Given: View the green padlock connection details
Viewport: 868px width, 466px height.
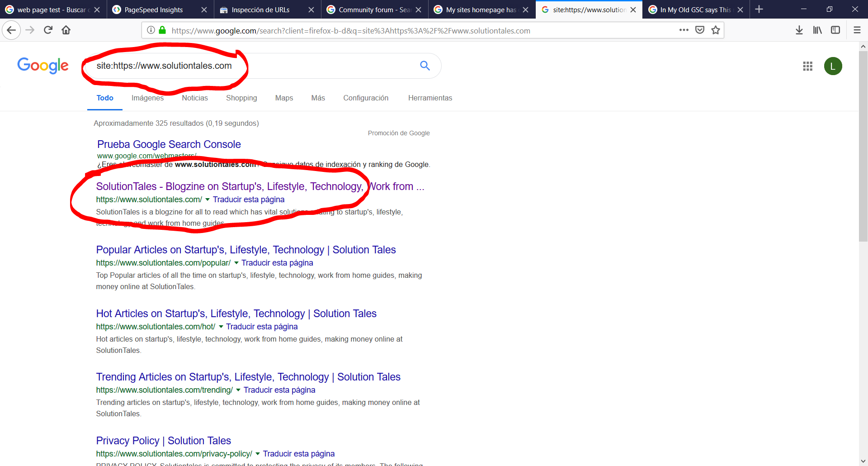Looking at the screenshot, I should click(x=162, y=30).
